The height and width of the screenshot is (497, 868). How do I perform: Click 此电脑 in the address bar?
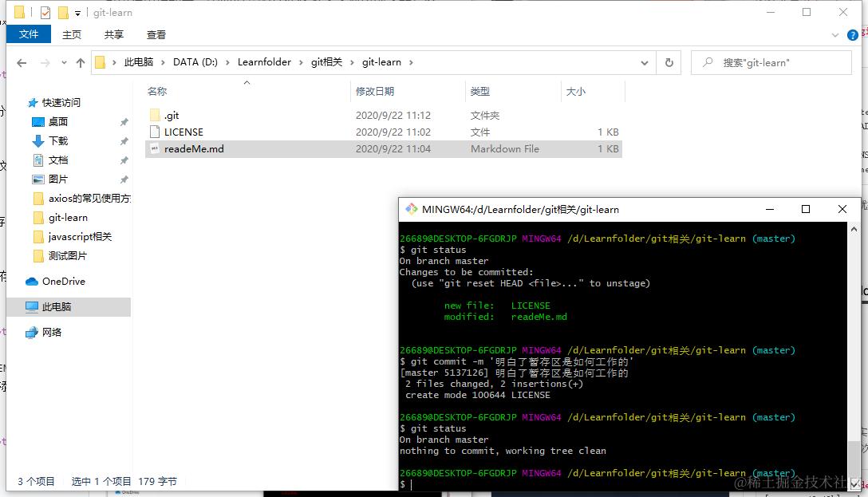138,62
